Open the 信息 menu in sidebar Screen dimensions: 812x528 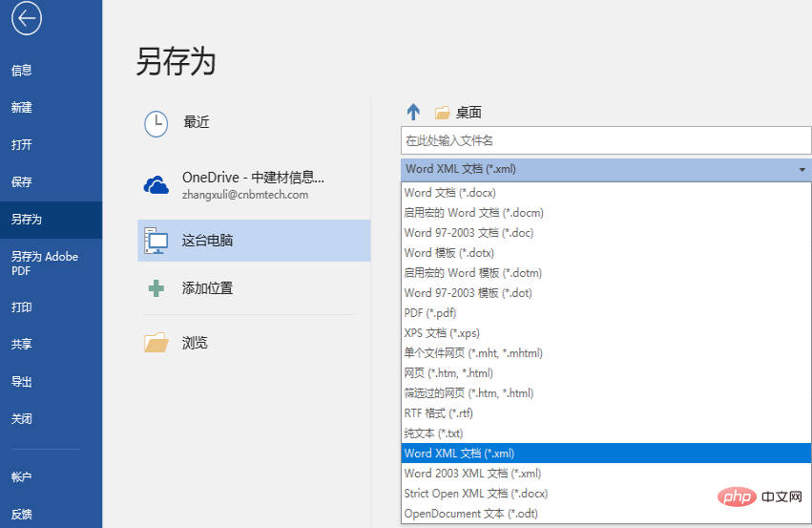22,71
